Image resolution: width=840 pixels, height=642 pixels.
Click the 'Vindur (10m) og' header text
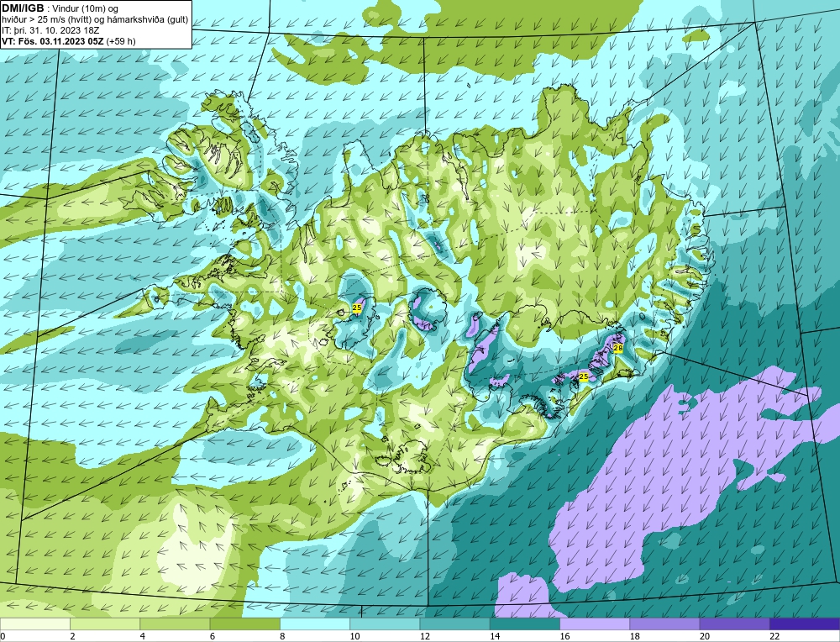[87, 8]
